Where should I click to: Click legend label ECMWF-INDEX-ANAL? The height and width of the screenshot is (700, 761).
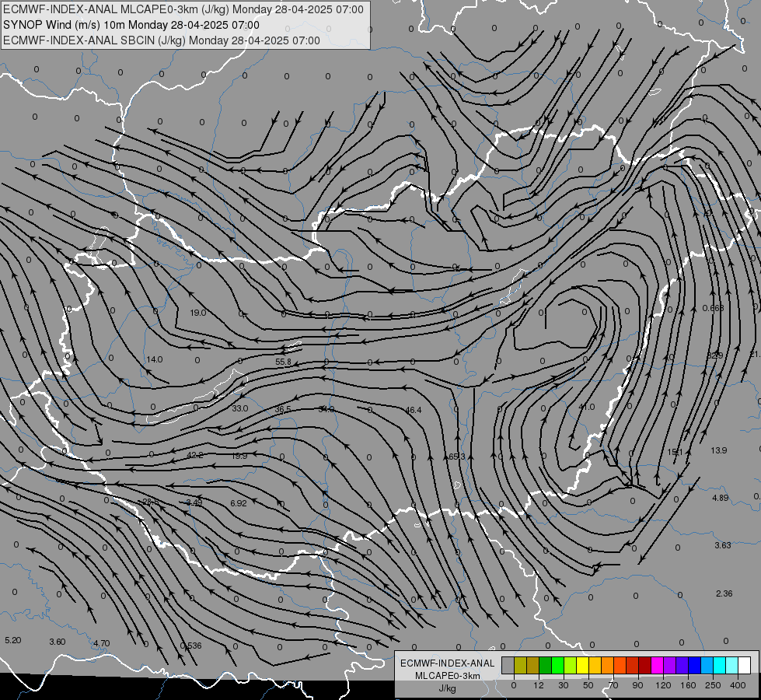click(447, 663)
